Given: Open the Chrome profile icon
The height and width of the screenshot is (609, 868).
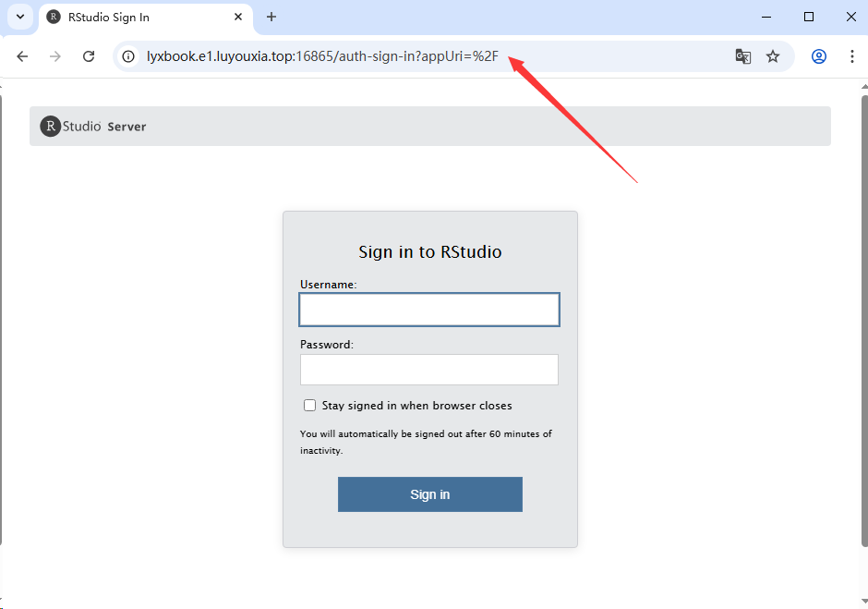Looking at the screenshot, I should click(819, 56).
